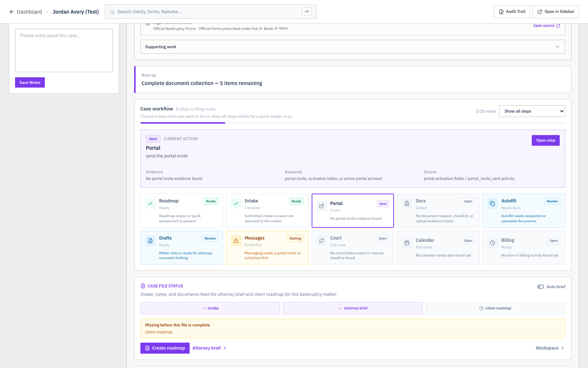
Task: Click the Portal Next badge
Action: pyautogui.click(x=383, y=204)
